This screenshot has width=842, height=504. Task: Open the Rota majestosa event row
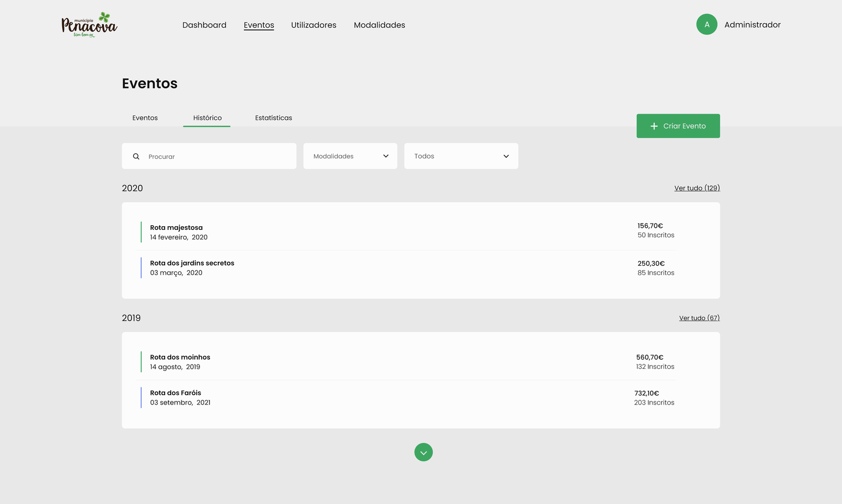176,228
